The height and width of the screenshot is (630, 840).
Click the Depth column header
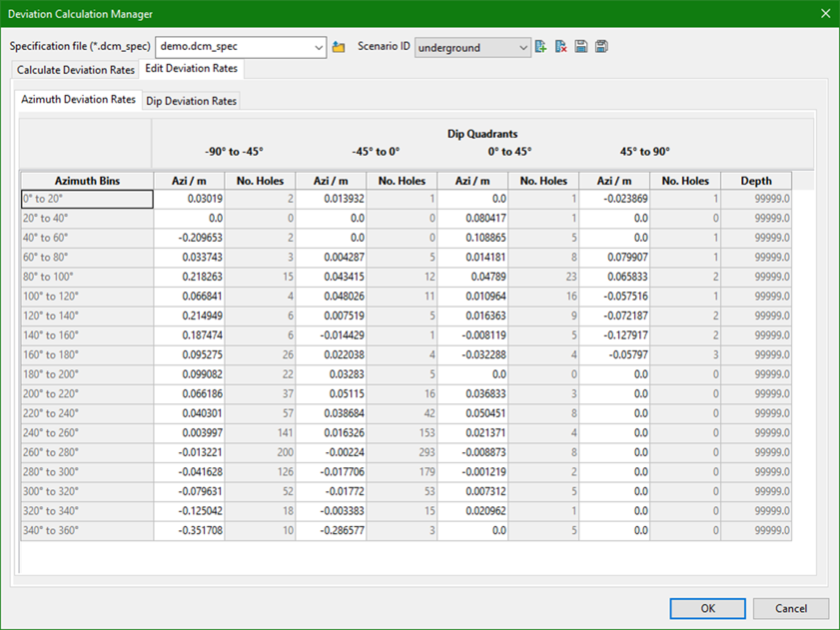[x=756, y=181]
